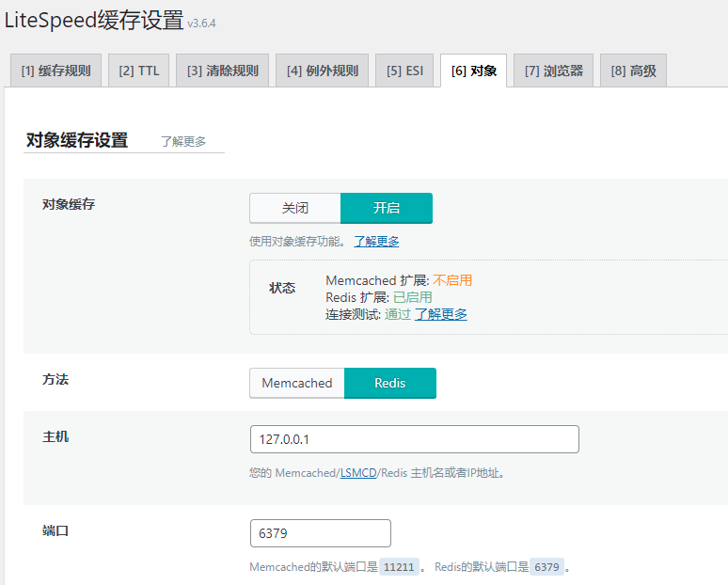Image resolution: width=728 pixels, height=585 pixels.
Task: Open the [5] ESI tab
Action: click(404, 71)
